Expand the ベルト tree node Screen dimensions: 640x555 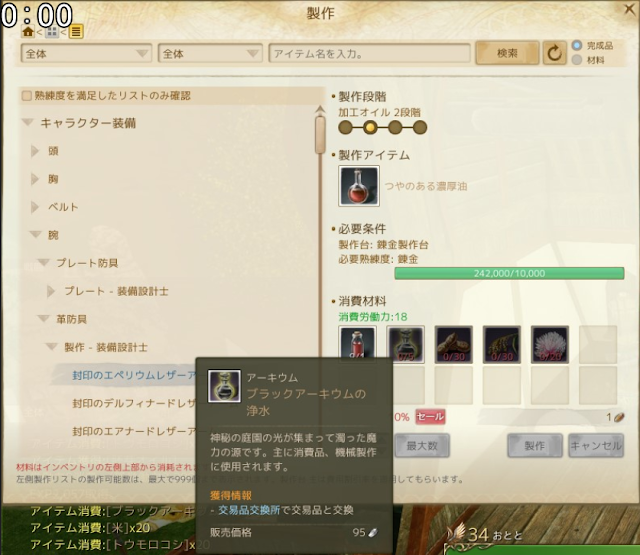(x=35, y=207)
